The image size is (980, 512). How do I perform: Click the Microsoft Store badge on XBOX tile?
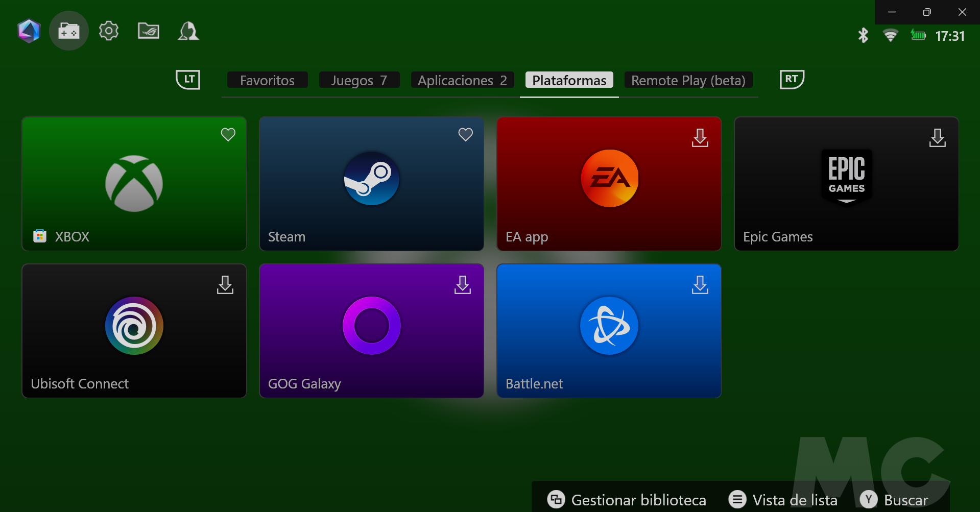coord(40,236)
